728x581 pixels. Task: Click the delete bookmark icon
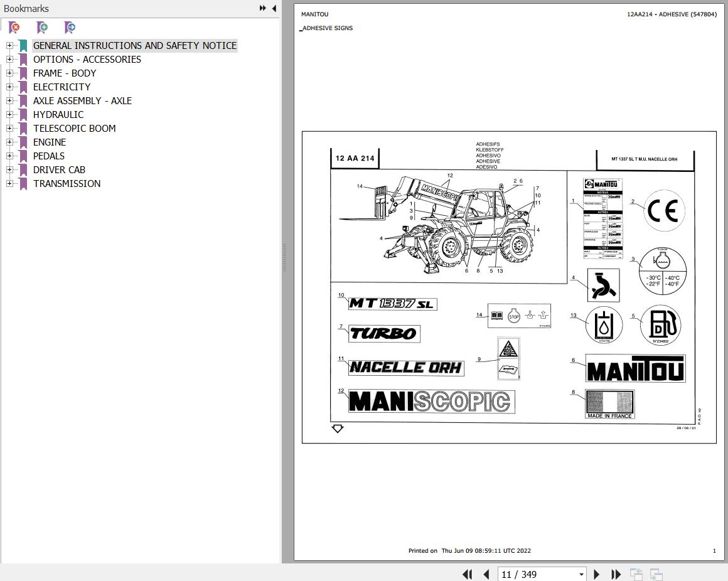pos(14,28)
